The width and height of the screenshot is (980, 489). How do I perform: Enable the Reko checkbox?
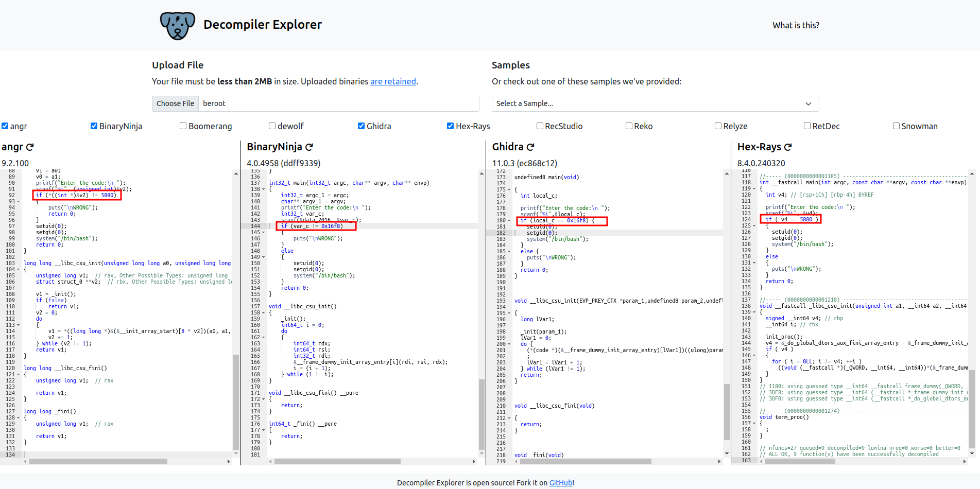(x=629, y=126)
